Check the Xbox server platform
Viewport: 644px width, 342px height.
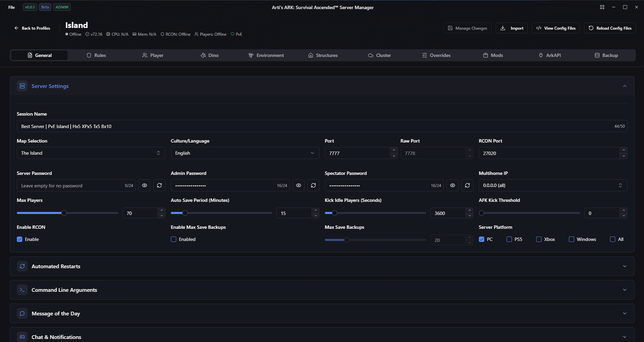(x=539, y=239)
